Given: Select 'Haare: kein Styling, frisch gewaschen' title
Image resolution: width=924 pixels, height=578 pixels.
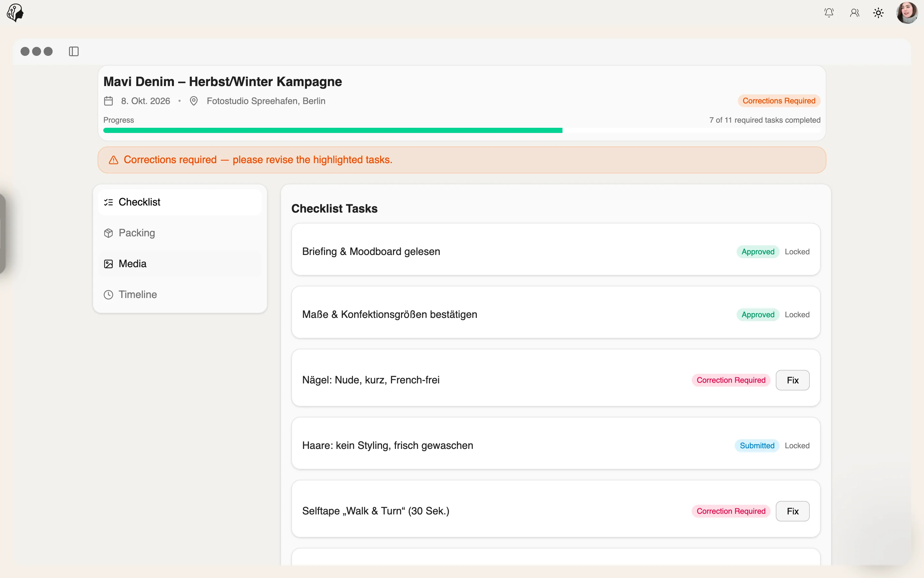Looking at the screenshot, I should 388,446.
